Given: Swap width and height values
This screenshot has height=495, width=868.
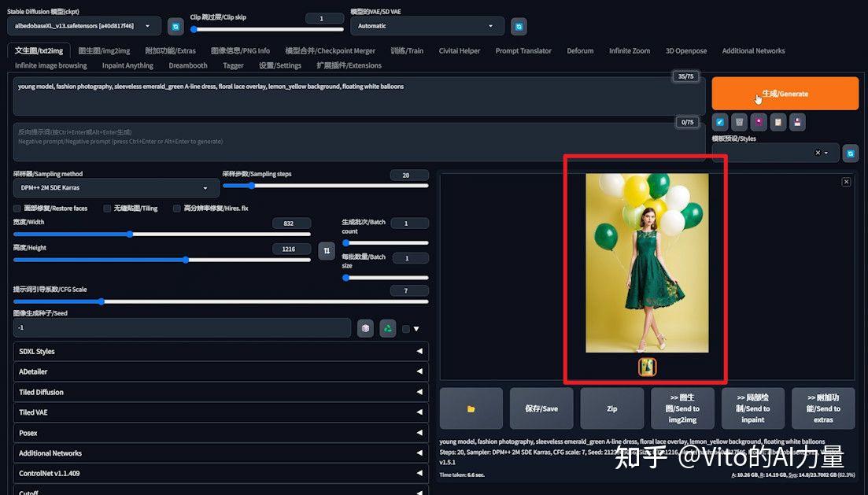Looking at the screenshot, I should (327, 251).
